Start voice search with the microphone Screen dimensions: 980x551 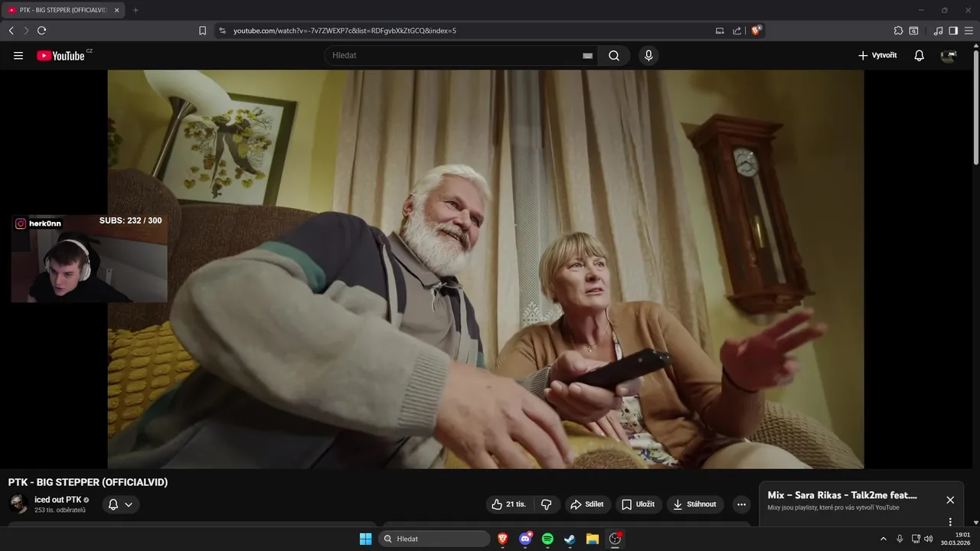(x=648, y=56)
